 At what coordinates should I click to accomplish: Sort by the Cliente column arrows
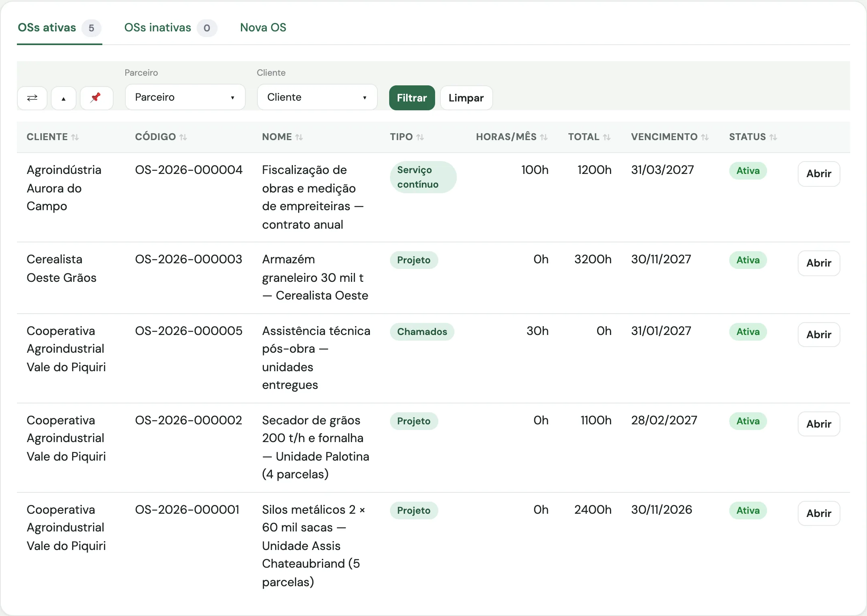tap(75, 137)
